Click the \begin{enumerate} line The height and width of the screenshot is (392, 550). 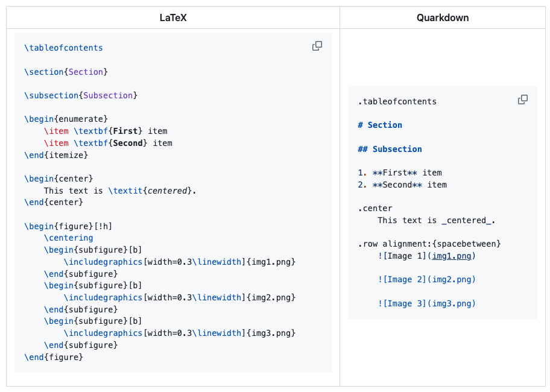(x=66, y=119)
